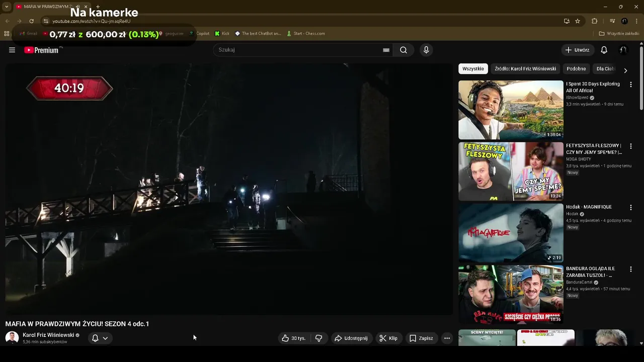
Task: View site information icon in address bar
Action: click(46, 21)
